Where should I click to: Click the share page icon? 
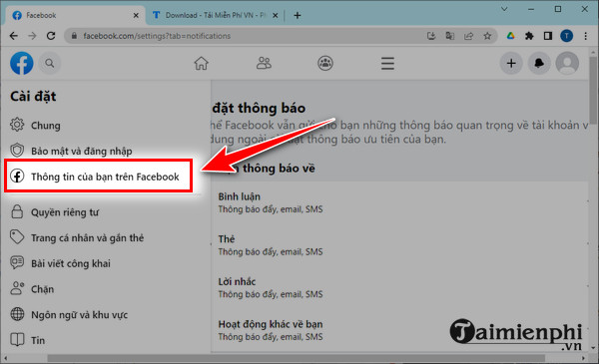tap(469, 36)
